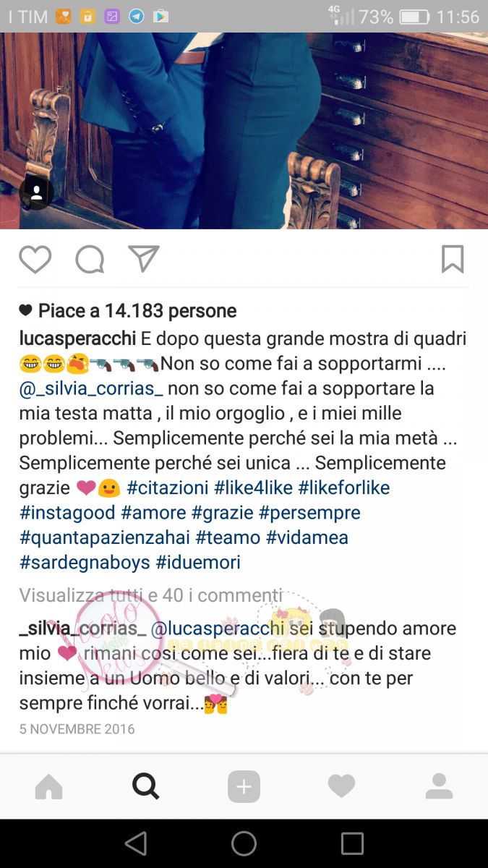The image size is (488, 868).
Task: Tap the @_silvia_corrias_ mention in caption
Action: tap(91, 388)
